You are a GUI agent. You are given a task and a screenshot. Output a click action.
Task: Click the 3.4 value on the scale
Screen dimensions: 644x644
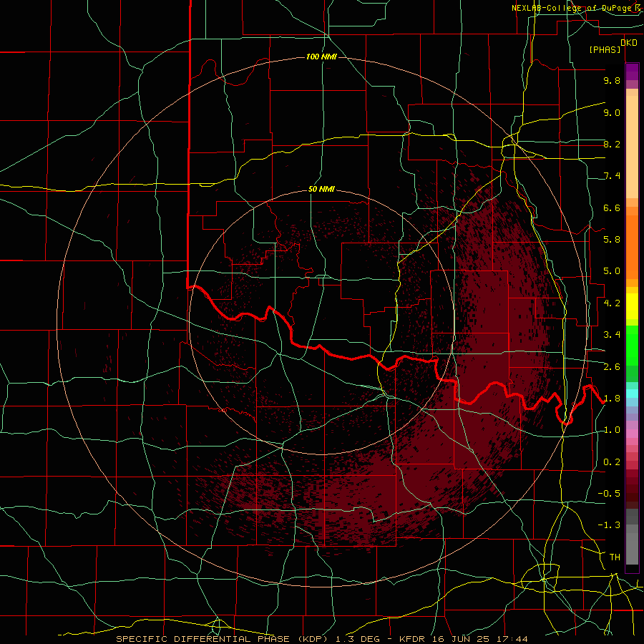[x=612, y=335]
